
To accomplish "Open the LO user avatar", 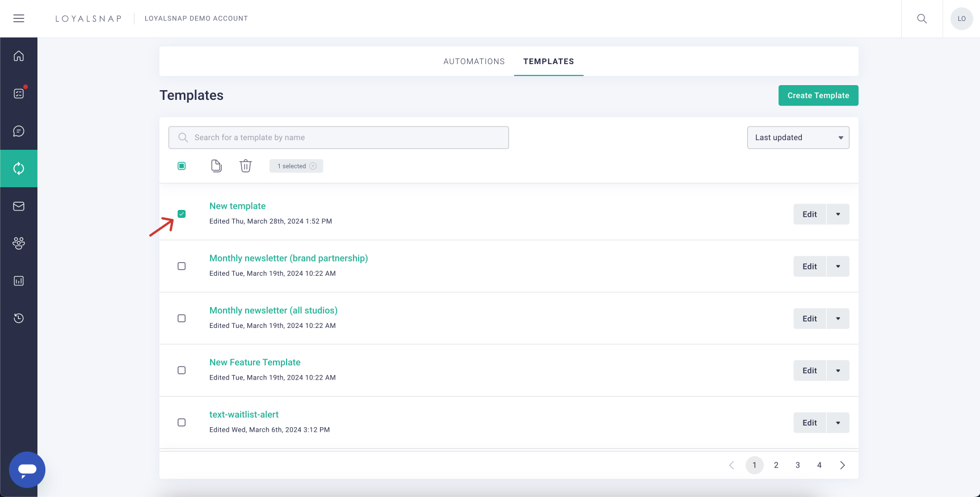I will (x=961, y=19).
